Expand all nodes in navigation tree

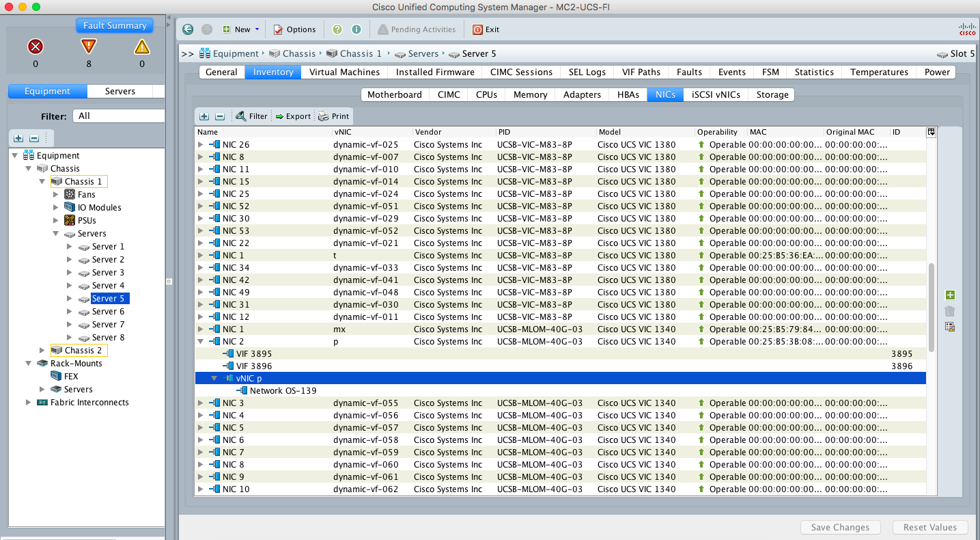tap(18, 138)
